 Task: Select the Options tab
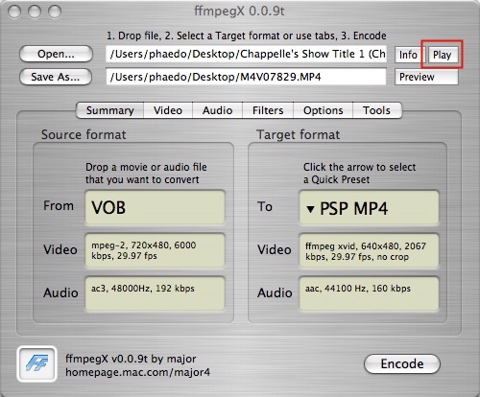point(323,110)
